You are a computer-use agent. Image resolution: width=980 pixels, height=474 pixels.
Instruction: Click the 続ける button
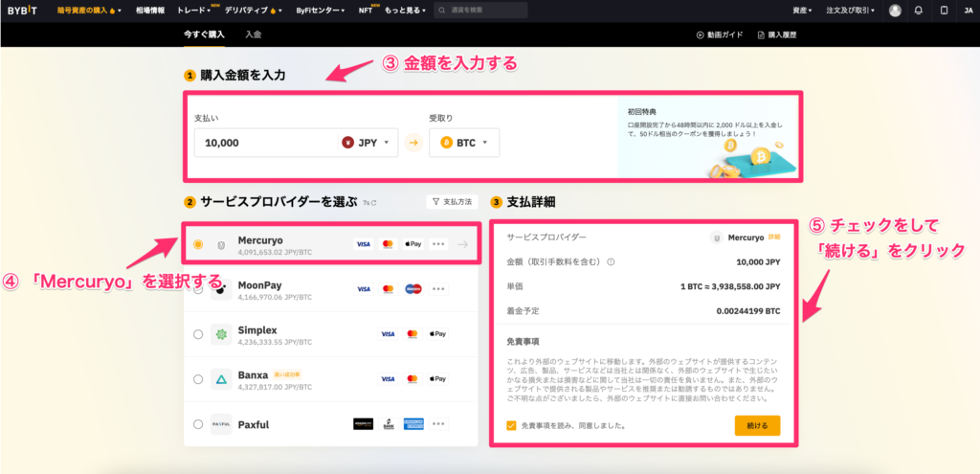757,425
